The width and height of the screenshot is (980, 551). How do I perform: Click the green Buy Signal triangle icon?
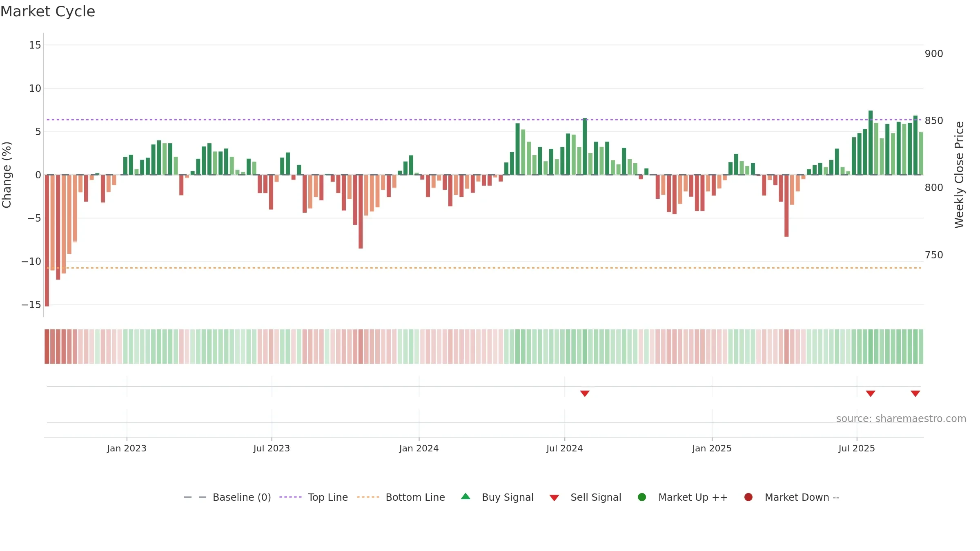point(465,496)
